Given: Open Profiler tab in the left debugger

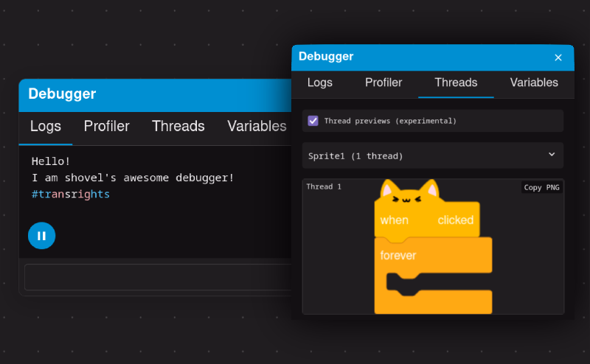Looking at the screenshot, I should click(106, 127).
